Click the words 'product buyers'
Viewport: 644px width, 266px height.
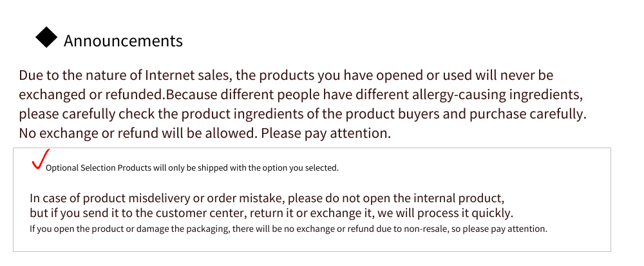pos(393,115)
